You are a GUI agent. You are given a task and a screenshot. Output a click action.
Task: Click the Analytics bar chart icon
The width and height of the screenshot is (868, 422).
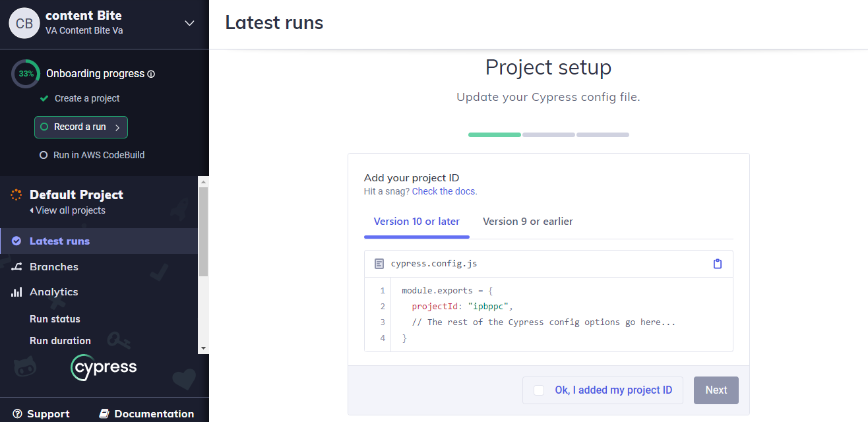pyautogui.click(x=16, y=291)
